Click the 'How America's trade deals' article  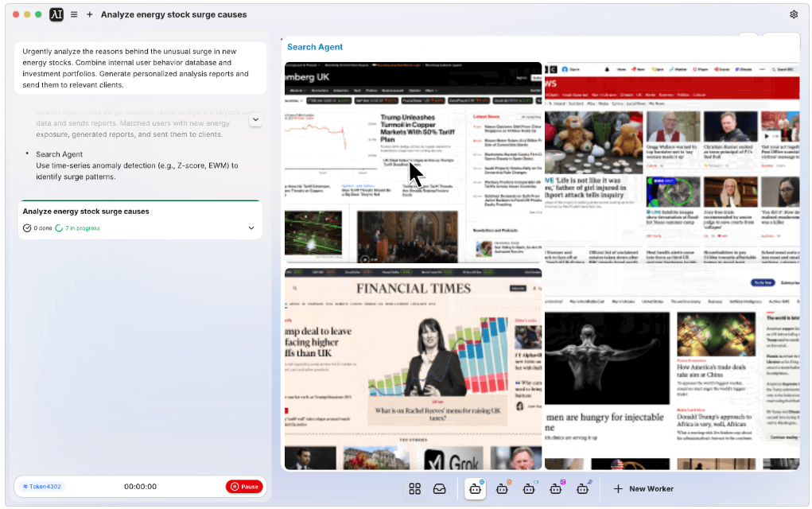(711, 371)
